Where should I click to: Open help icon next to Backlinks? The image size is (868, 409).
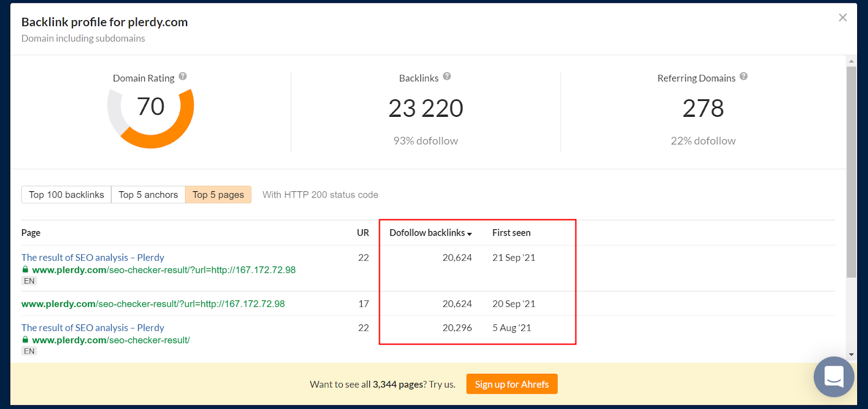pyautogui.click(x=447, y=77)
